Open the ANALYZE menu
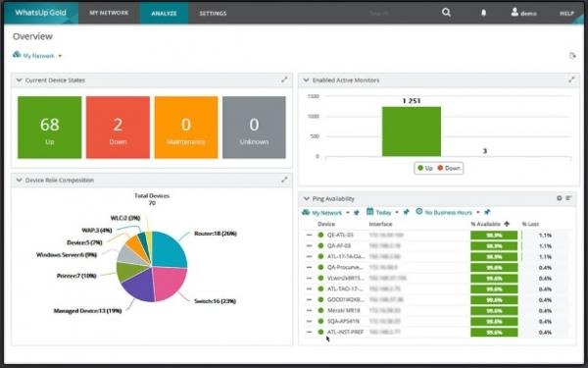This screenshot has width=588, height=368. coord(164,13)
